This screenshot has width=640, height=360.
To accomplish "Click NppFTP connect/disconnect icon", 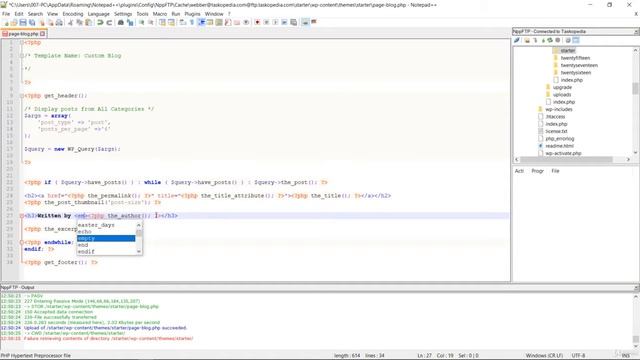I will point(517,40).
